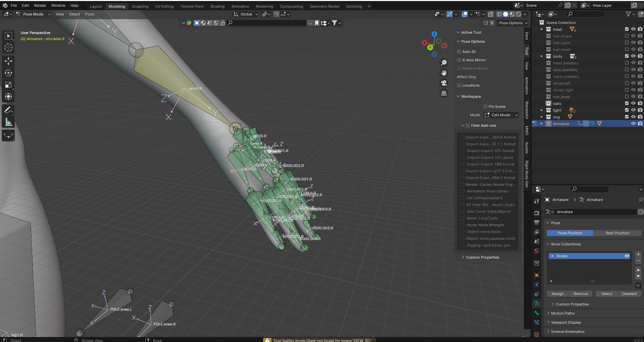Choose the Measure tool

[8, 122]
